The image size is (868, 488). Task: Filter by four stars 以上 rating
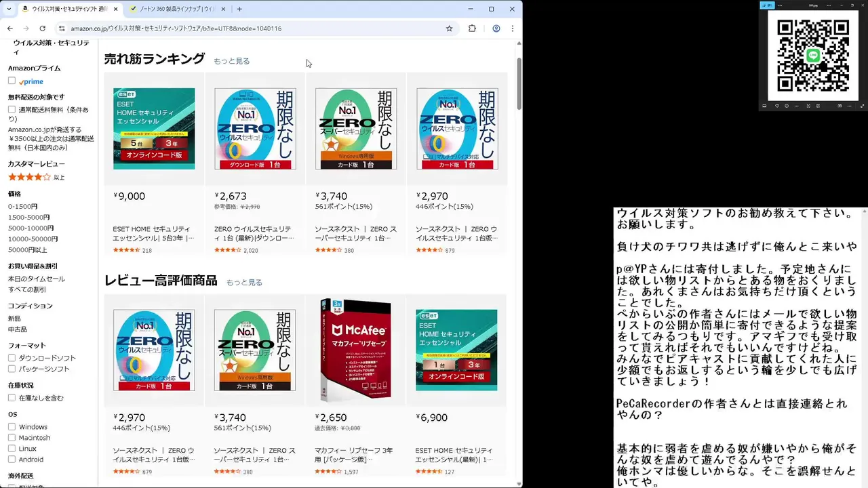[37, 177]
